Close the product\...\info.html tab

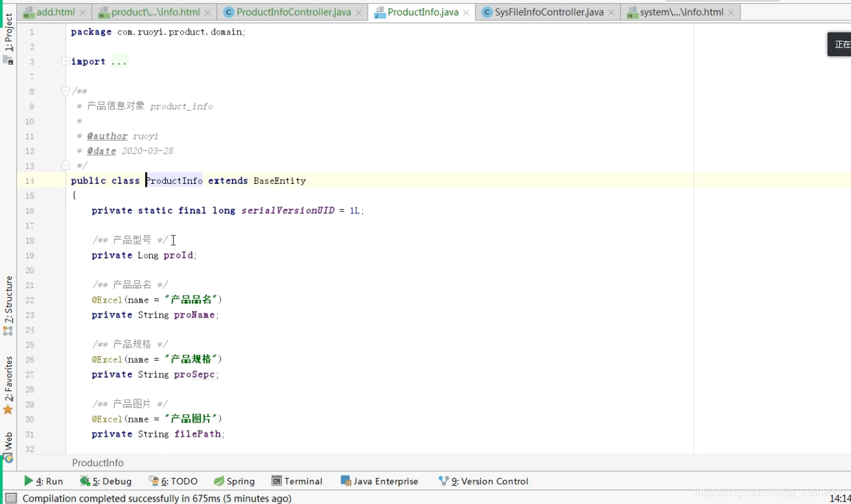(x=208, y=12)
